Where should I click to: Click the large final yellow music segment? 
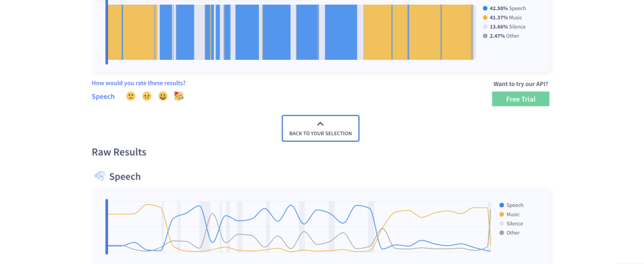click(457, 32)
